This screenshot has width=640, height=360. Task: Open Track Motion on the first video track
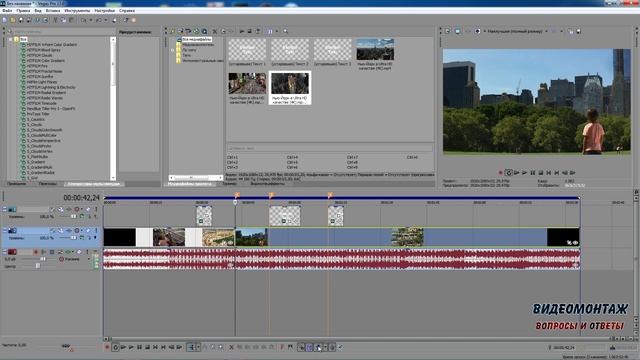pyautogui.click(x=60, y=209)
